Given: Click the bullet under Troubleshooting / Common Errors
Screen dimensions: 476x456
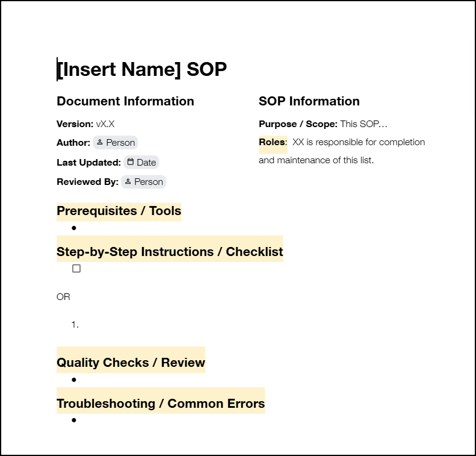Looking at the screenshot, I should (74, 420).
